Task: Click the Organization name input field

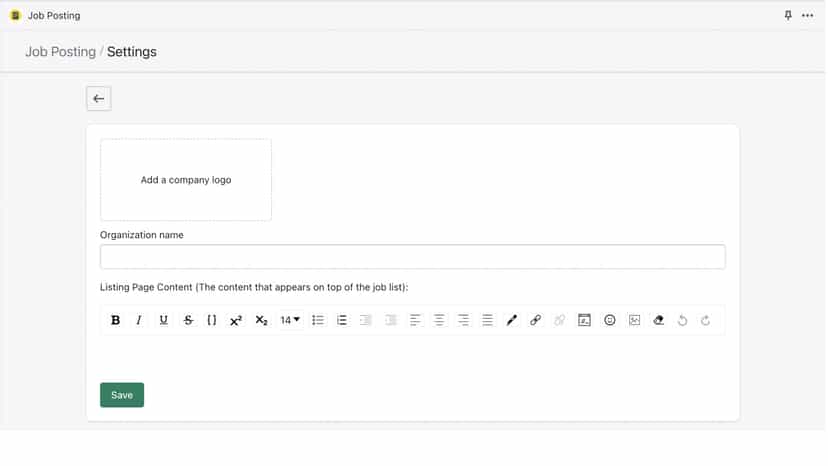Action: click(412, 257)
